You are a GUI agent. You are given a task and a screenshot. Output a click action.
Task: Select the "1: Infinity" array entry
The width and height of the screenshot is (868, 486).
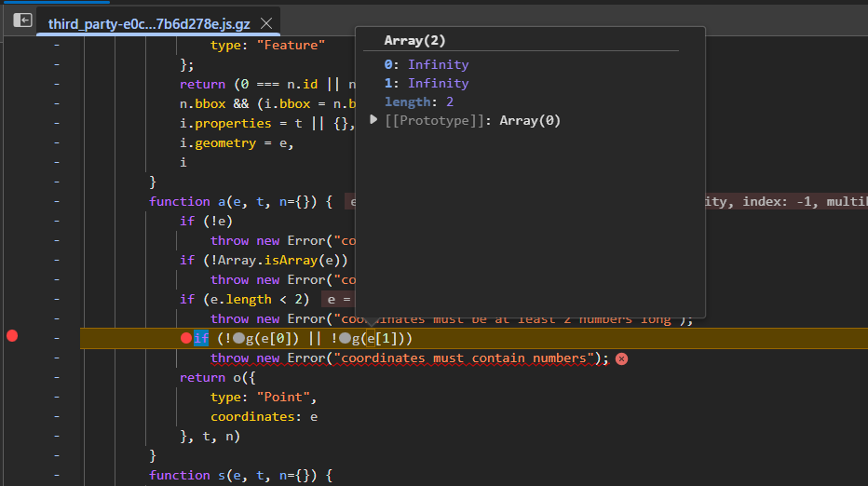point(427,83)
